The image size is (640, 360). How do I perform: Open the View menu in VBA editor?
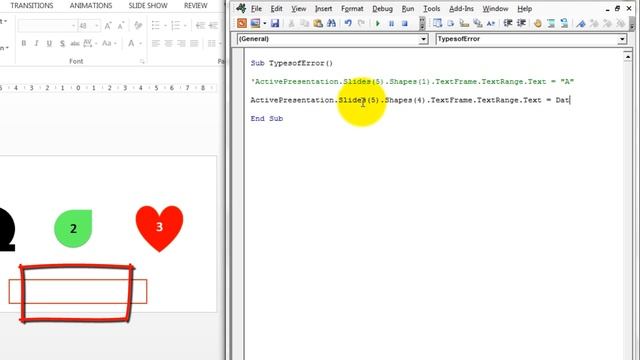(x=299, y=9)
